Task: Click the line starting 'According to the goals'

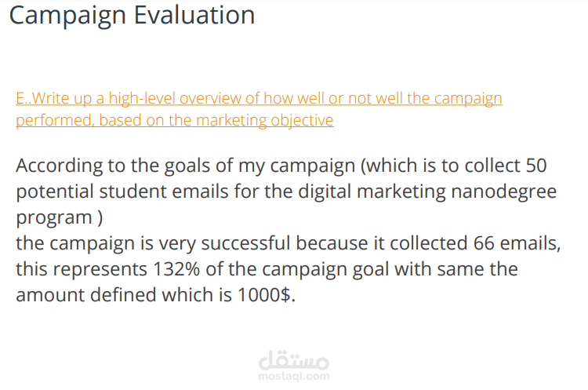Action: click(x=281, y=166)
